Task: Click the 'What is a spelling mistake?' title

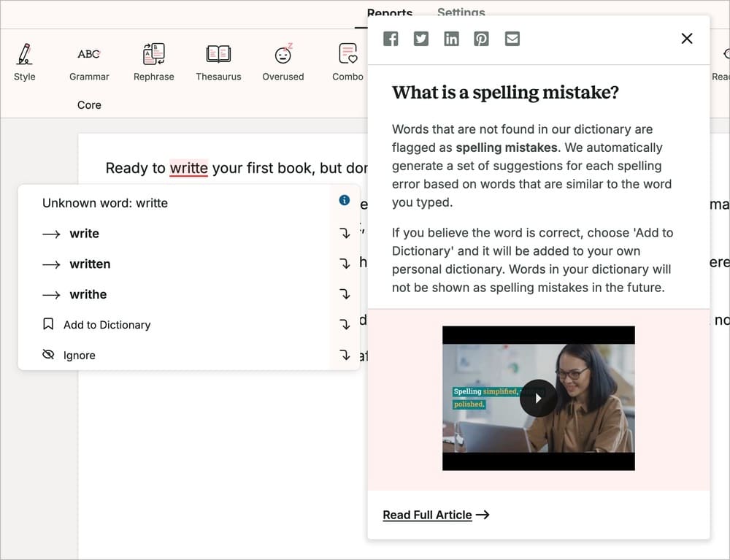Action: pos(505,92)
